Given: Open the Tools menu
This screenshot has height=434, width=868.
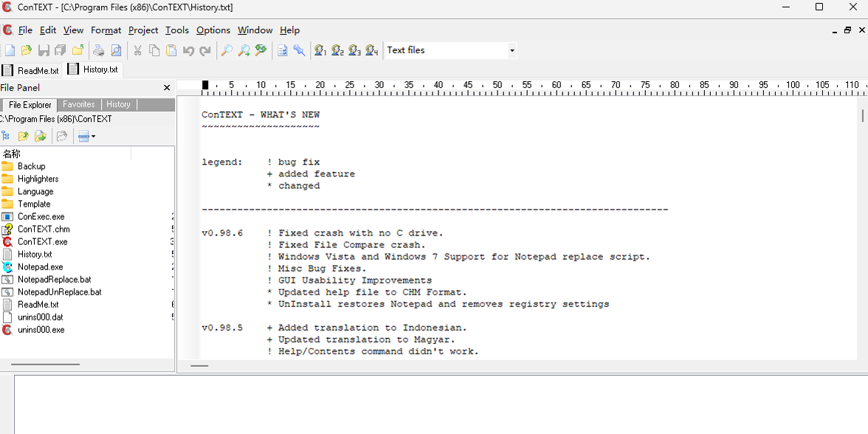Looking at the screenshot, I should 177,30.
